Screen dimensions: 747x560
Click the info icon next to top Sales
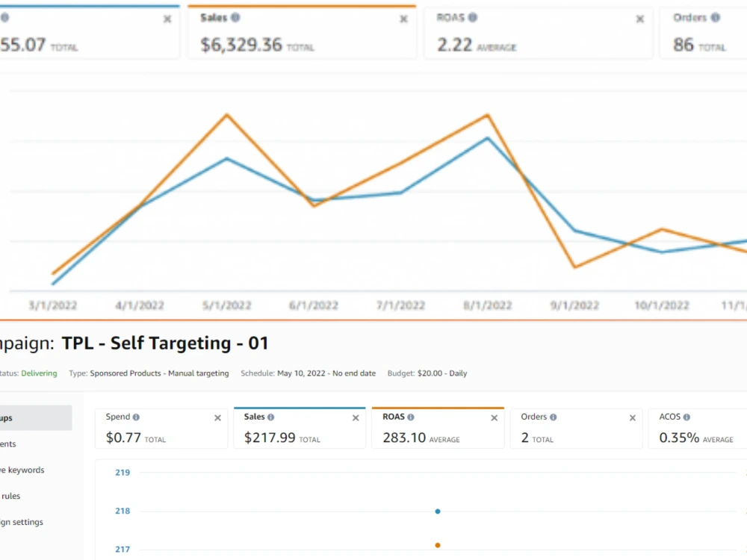click(x=235, y=18)
